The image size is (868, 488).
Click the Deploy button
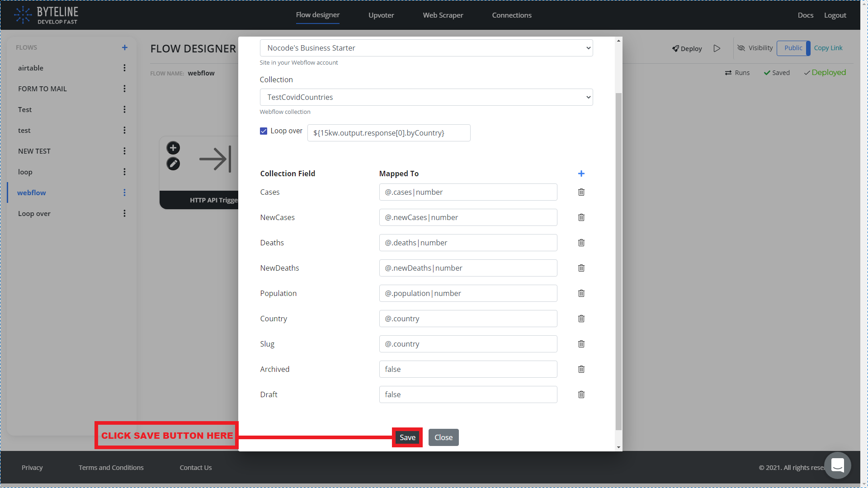[687, 48]
